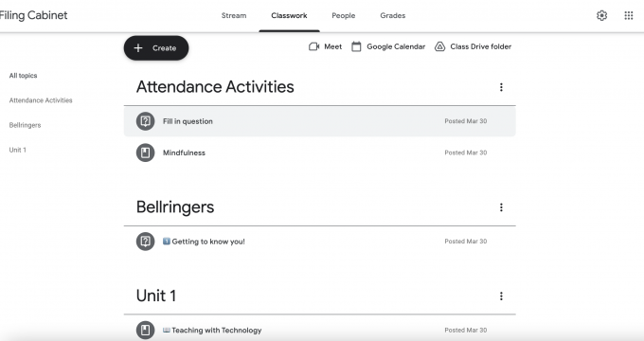Select Unit 1 in the sidebar topic list

pos(18,150)
